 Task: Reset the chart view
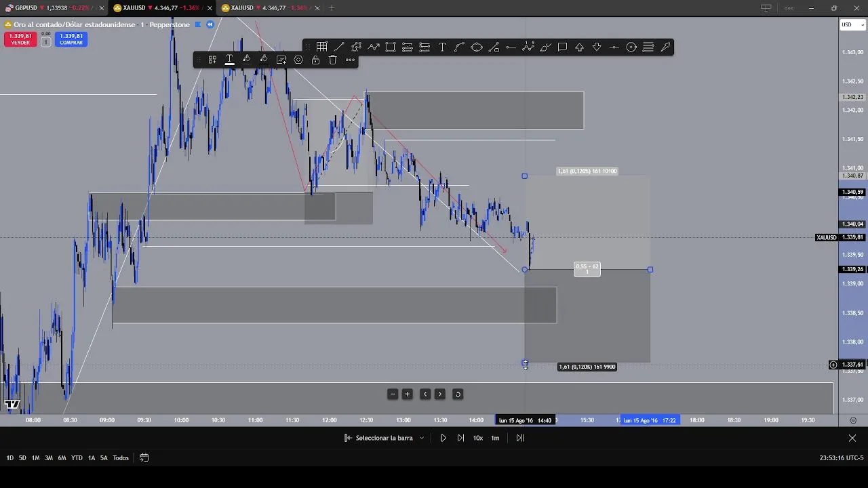[x=458, y=394]
